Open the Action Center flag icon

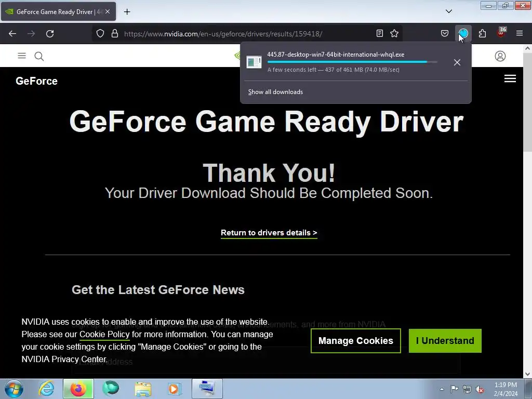pos(454,389)
